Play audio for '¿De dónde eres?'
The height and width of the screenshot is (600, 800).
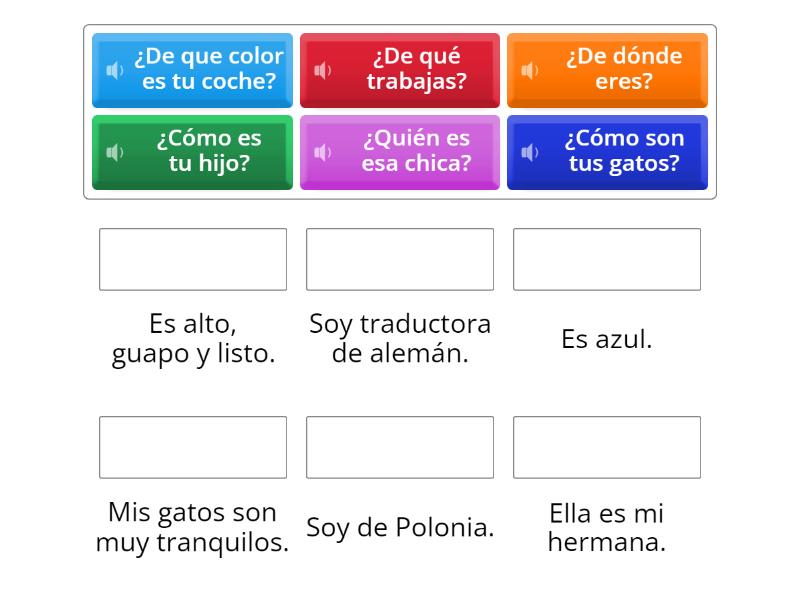527,70
